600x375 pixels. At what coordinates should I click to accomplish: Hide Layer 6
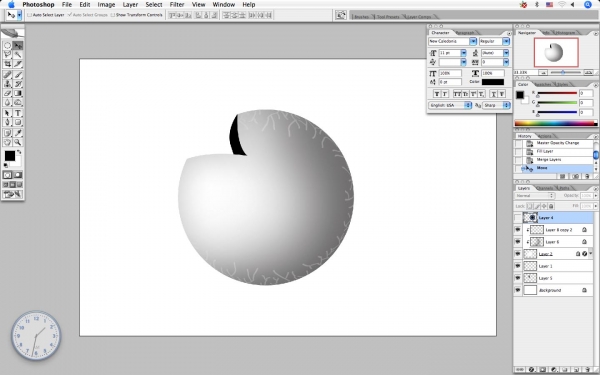518,242
